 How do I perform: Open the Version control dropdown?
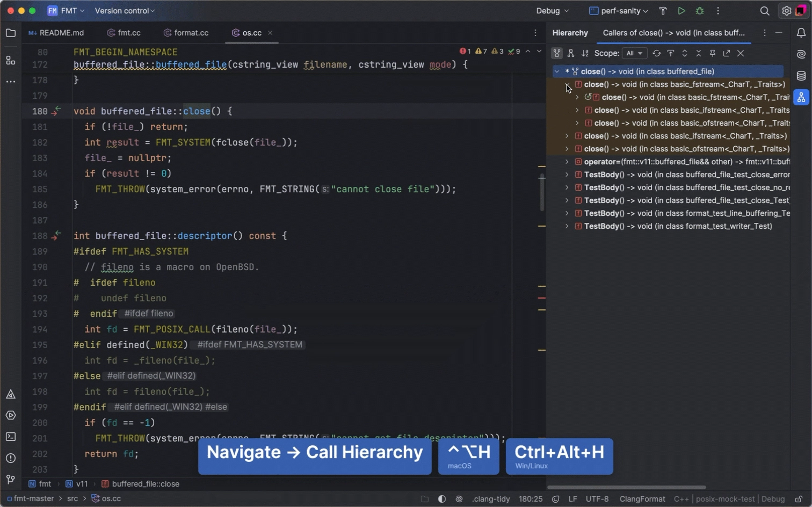pos(125,11)
